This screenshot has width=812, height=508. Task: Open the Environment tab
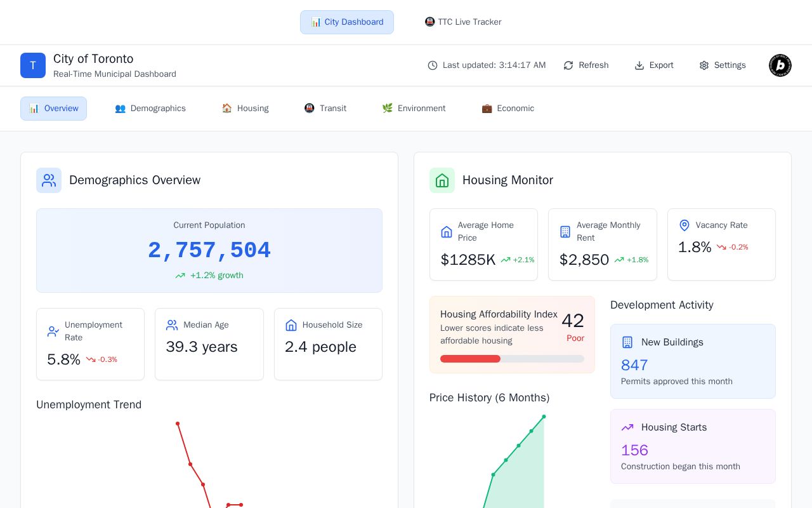pyautogui.click(x=414, y=109)
